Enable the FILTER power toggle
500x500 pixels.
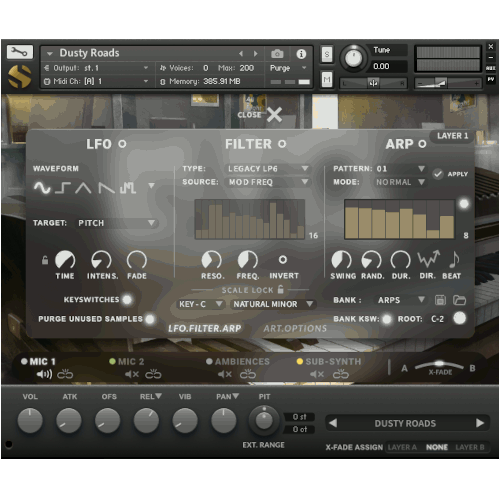point(282,144)
